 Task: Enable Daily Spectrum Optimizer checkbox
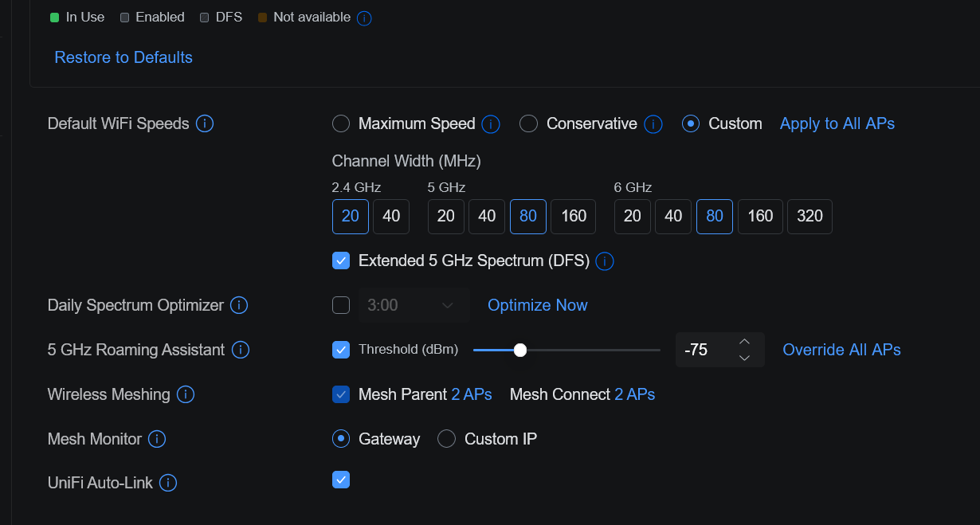click(341, 305)
